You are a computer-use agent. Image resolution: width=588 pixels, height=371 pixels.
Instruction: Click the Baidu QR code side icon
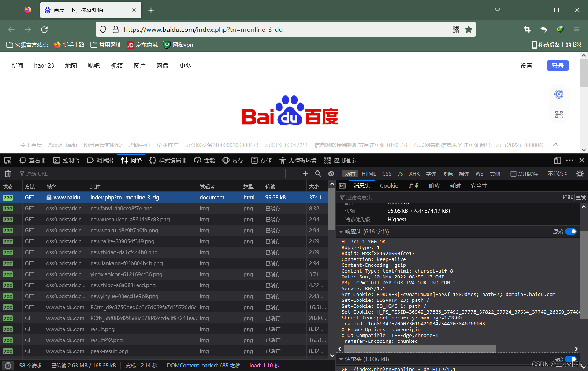point(559,115)
